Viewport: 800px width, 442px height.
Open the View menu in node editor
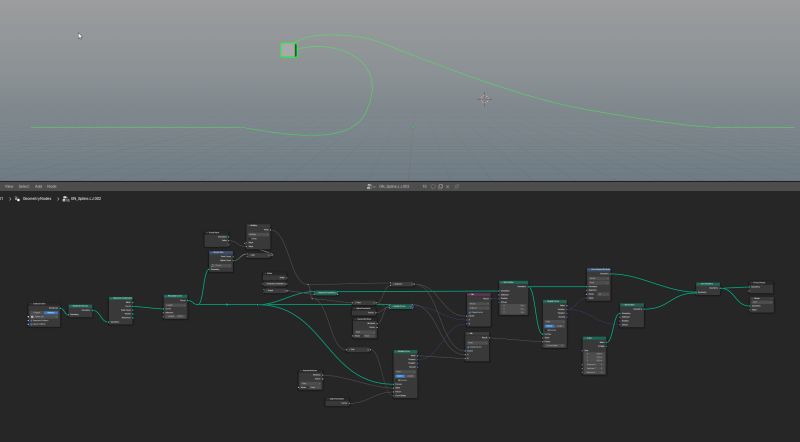9,187
